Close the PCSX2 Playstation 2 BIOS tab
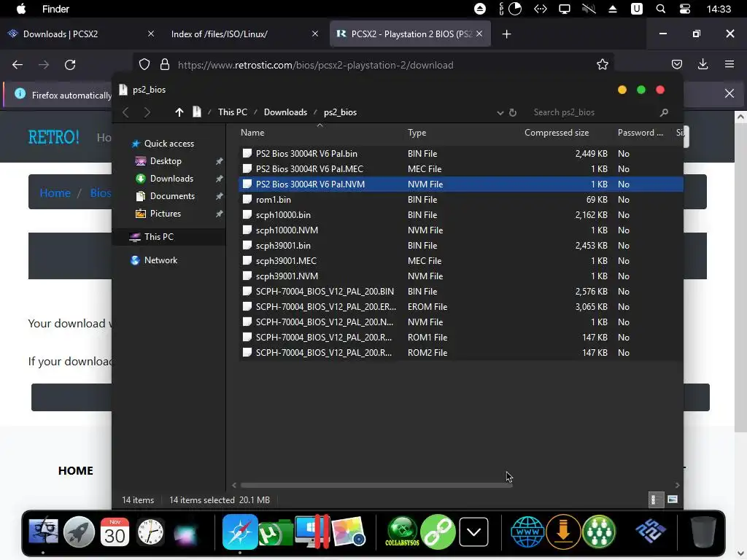Image resolution: width=747 pixels, height=560 pixels. [x=479, y=34]
